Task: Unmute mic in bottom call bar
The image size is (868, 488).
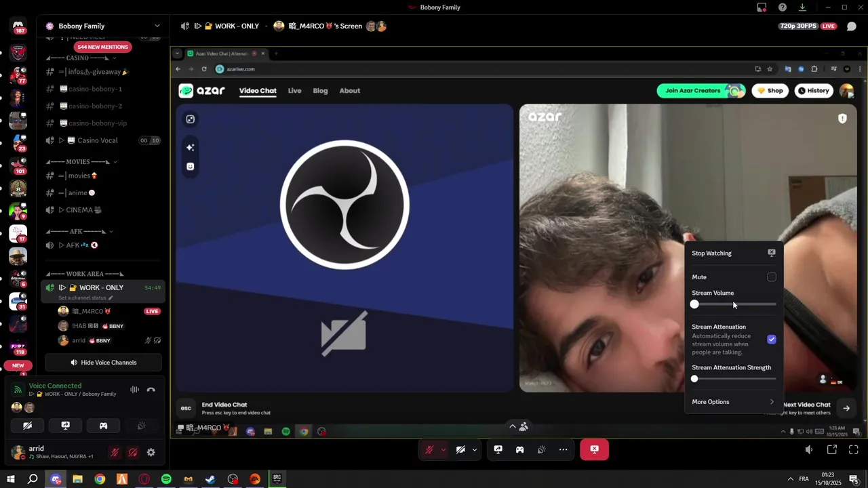Action: (x=429, y=449)
